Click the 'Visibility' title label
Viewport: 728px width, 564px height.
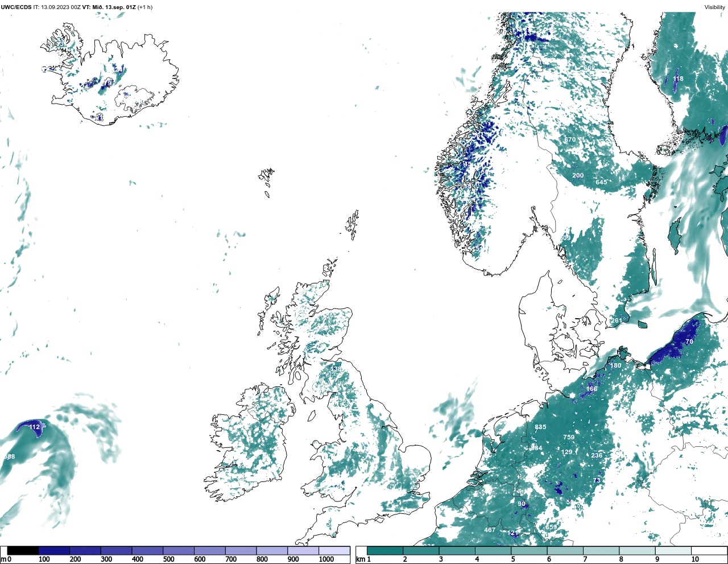[715, 7]
